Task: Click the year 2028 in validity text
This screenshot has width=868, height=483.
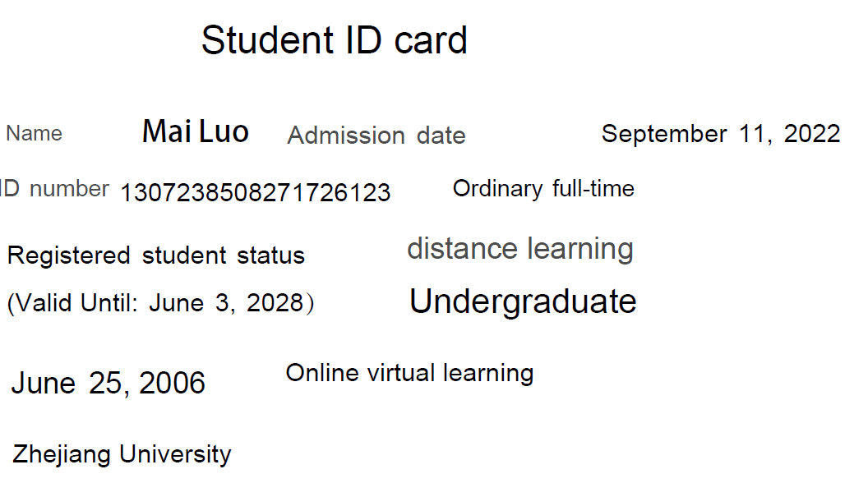Action: pos(275,302)
